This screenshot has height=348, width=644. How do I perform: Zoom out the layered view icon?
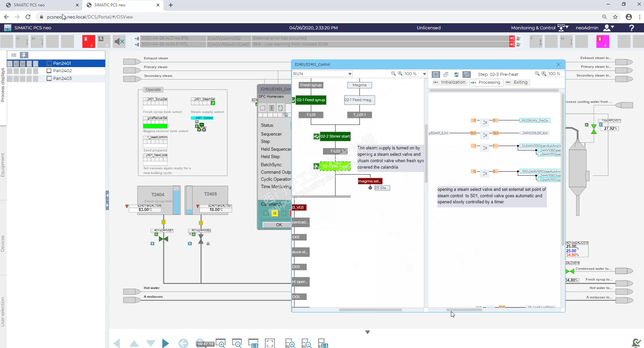click(x=306, y=343)
